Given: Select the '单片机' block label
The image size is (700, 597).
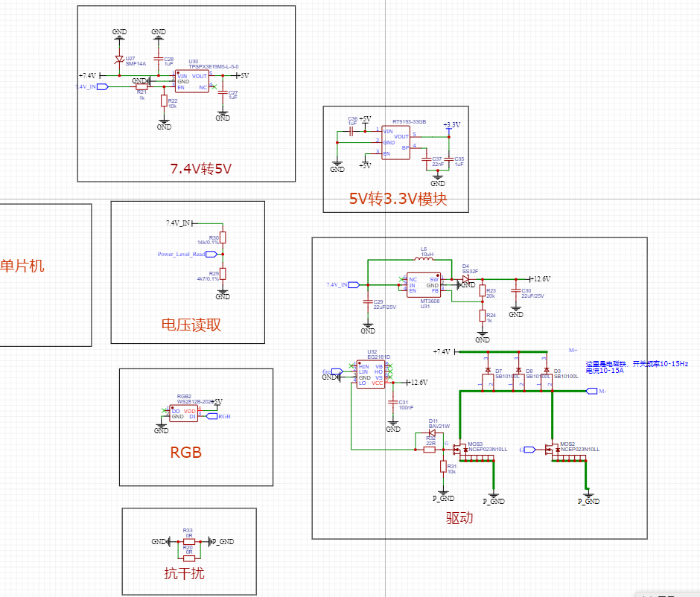Looking at the screenshot, I should [x=23, y=266].
